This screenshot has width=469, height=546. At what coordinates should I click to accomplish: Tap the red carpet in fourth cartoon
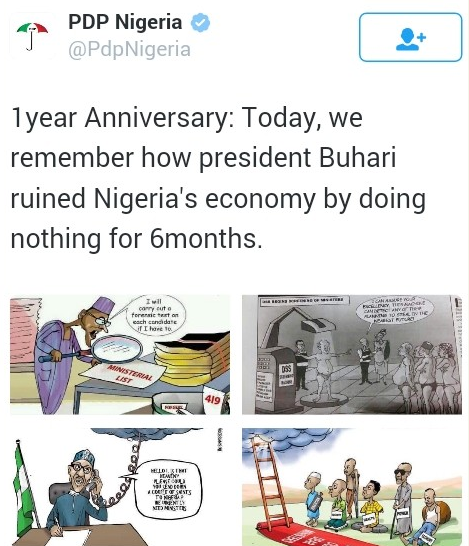tap(313, 533)
